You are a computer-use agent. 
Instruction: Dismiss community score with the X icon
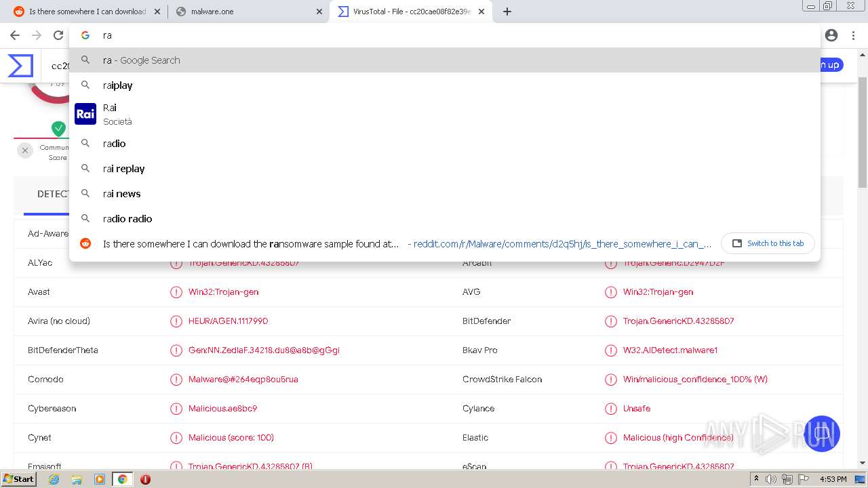25,150
